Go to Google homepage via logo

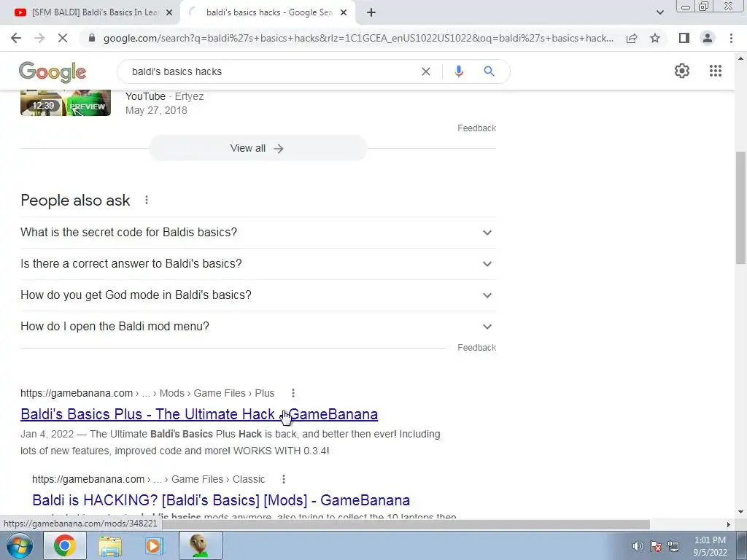point(53,72)
